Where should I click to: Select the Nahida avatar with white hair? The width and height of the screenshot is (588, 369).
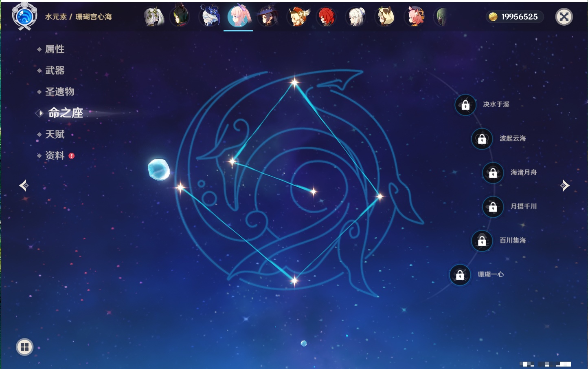[x=154, y=17]
